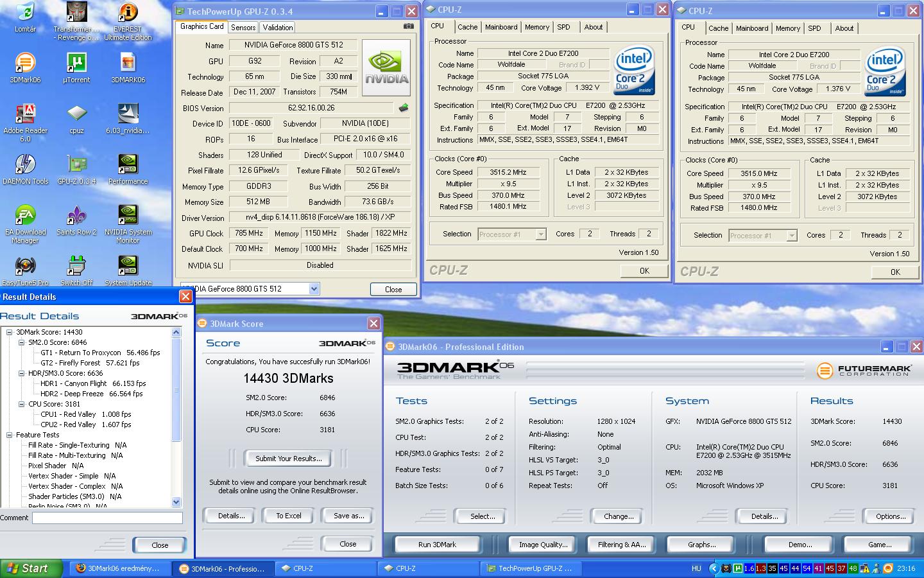Click the Futuremark Corporation logo
924x578 pixels.
(x=864, y=371)
